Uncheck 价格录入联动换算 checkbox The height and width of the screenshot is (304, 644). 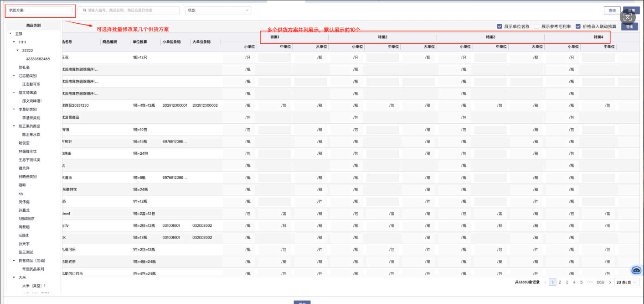pos(578,26)
